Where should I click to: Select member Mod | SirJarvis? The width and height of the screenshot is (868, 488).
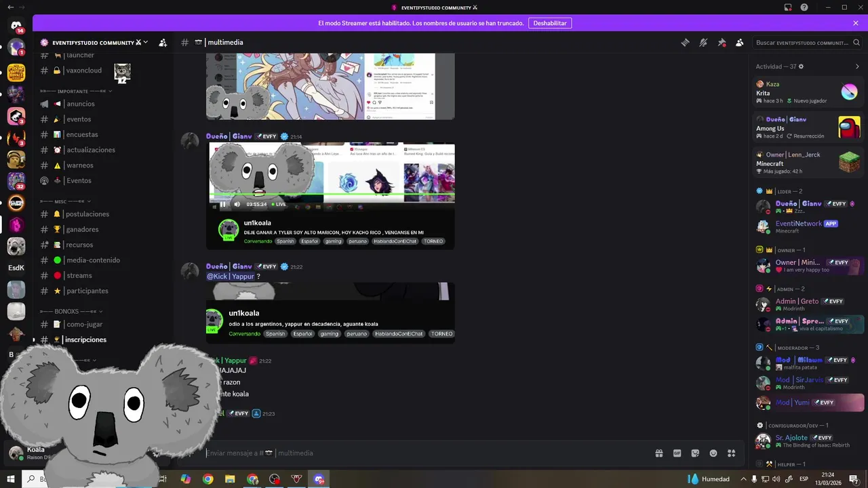pos(808,383)
